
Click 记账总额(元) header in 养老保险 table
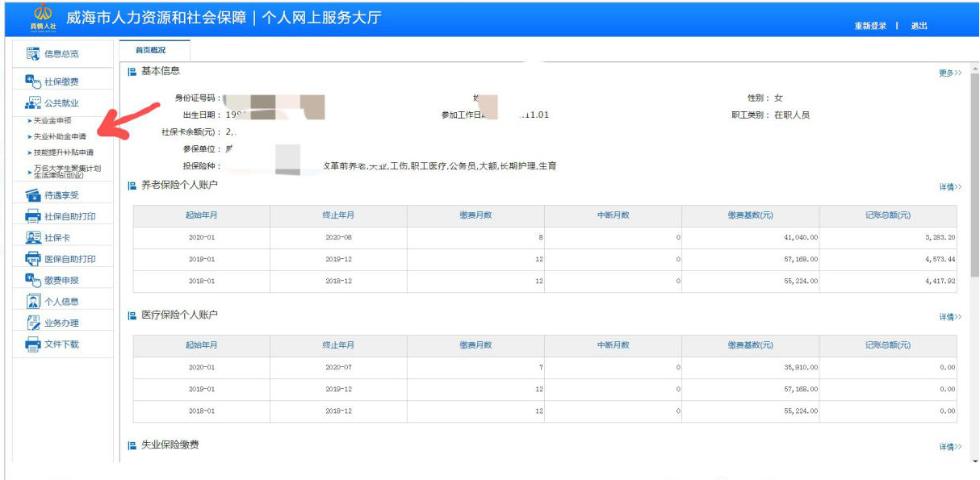(x=888, y=215)
